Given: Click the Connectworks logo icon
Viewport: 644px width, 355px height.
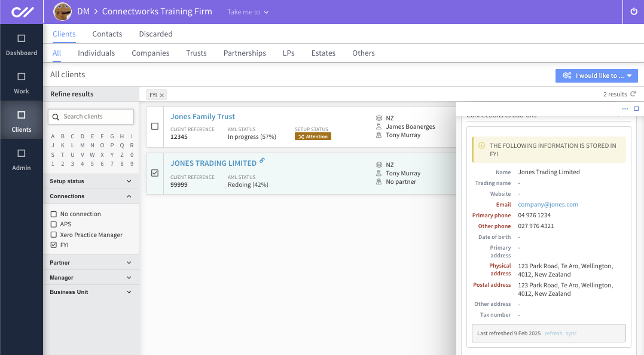Looking at the screenshot, I should click(22, 12).
